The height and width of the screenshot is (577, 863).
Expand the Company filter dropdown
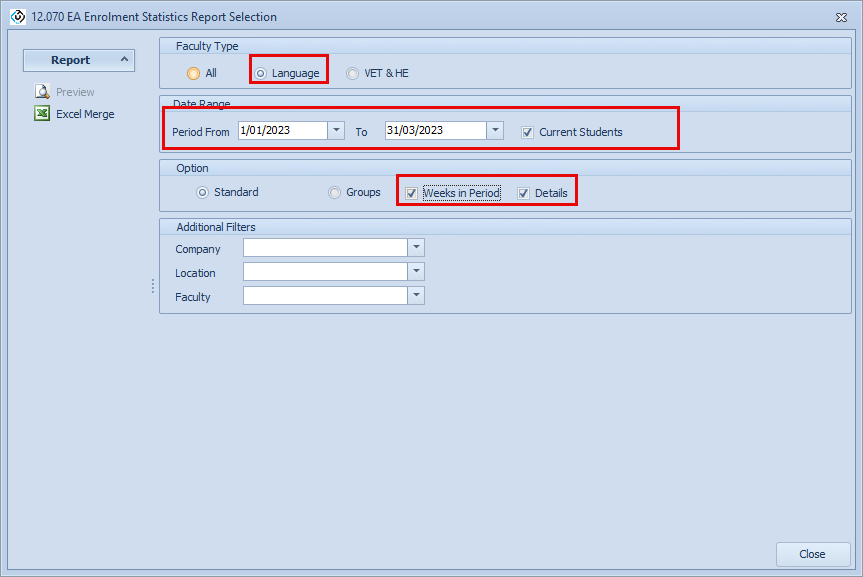pyautogui.click(x=416, y=248)
